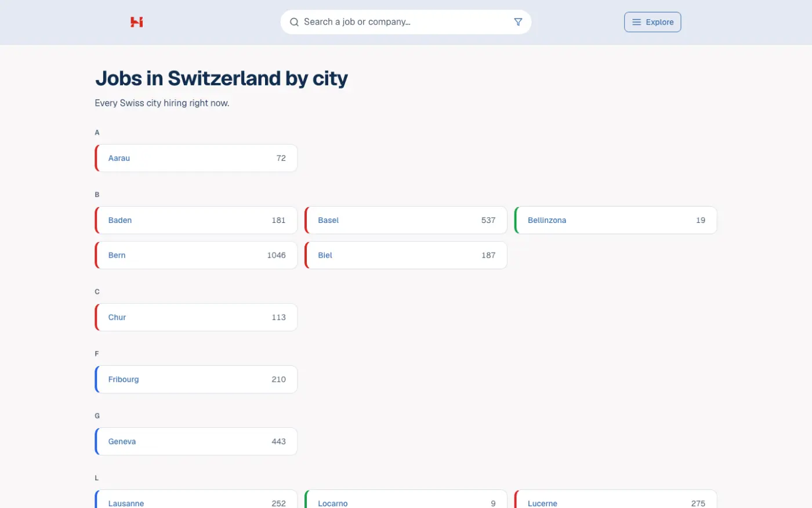Open Bellinzona job listings
Image resolution: width=812 pixels, height=508 pixels.
(616, 220)
